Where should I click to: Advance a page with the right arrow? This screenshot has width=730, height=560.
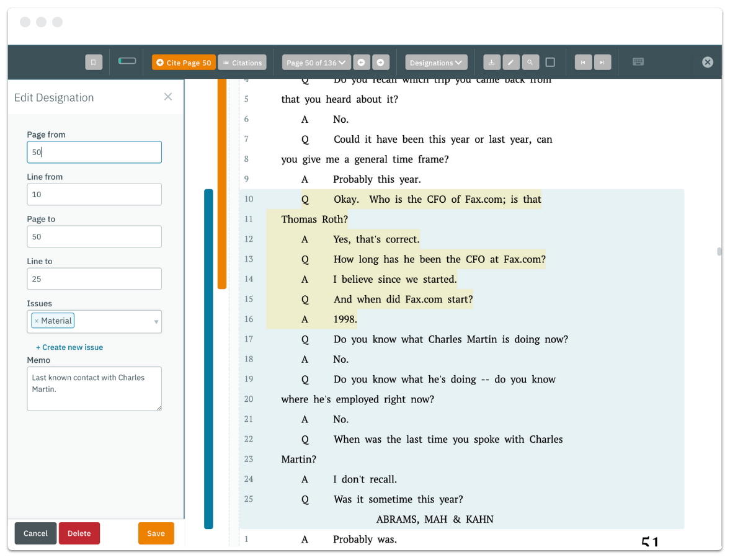[381, 62]
